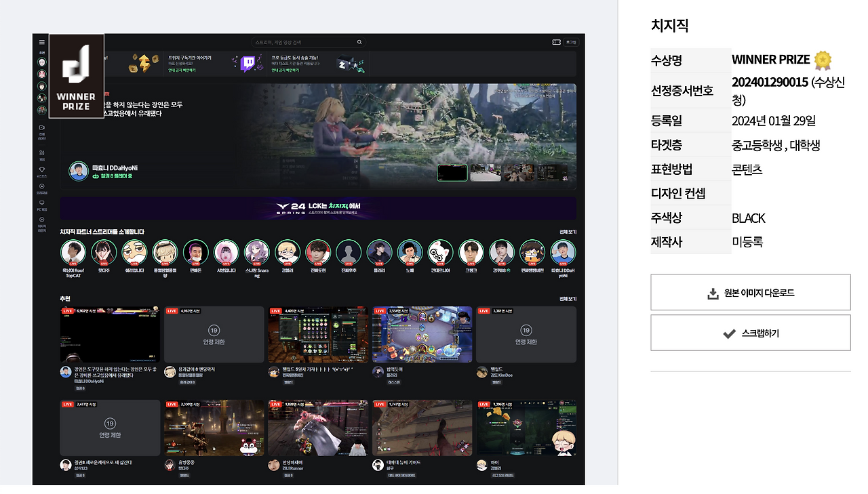Open 안내 공지 확인하기 under 트위치 구독기간 이어가기
The width and height of the screenshot is (868, 494).
click(x=182, y=70)
